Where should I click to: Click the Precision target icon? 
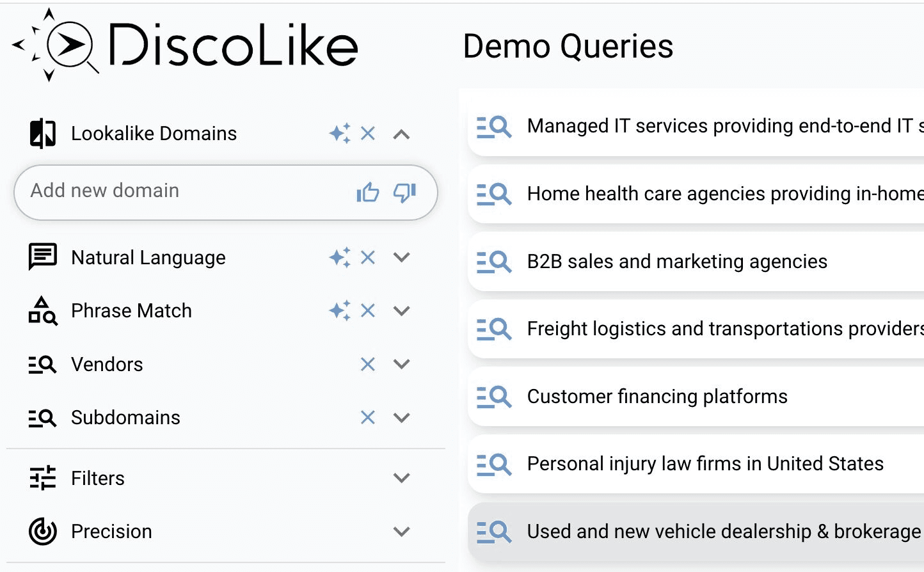pos(42,531)
